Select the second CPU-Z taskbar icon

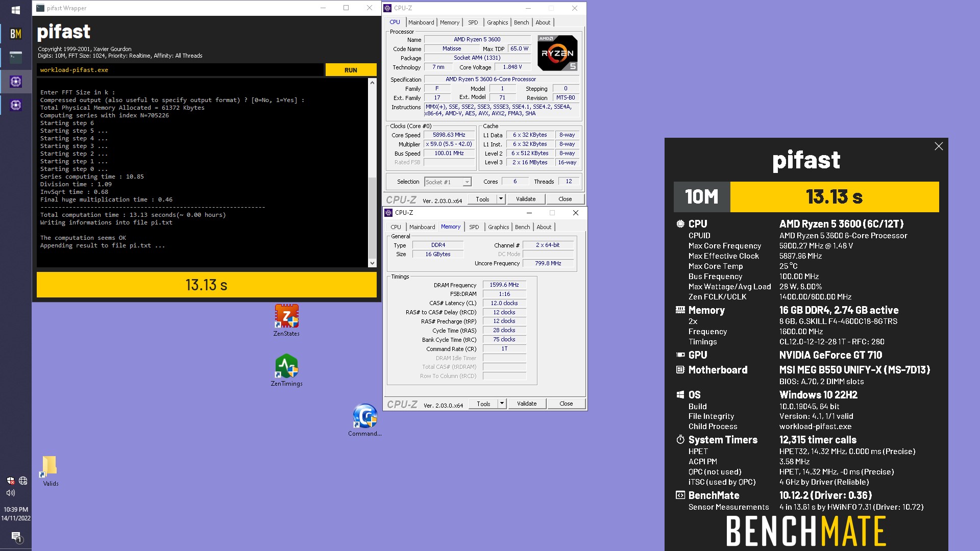pyautogui.click(x=15, y=105)
